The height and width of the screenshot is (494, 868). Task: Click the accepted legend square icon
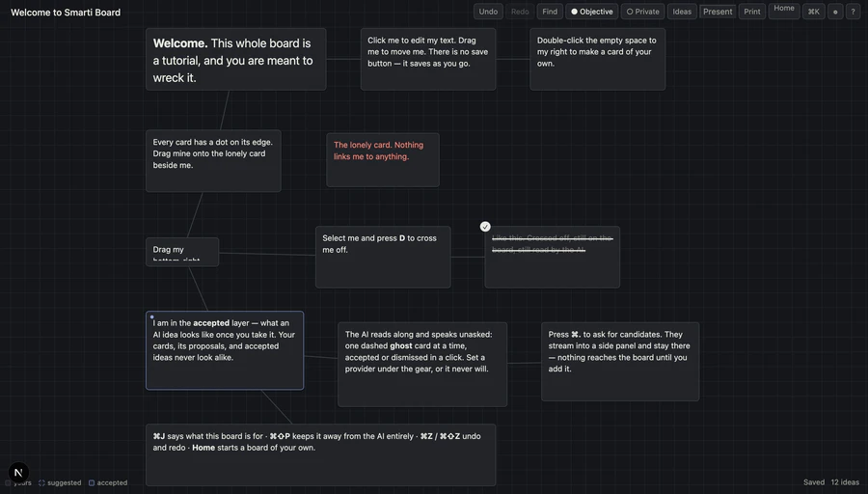coord(92,483)
